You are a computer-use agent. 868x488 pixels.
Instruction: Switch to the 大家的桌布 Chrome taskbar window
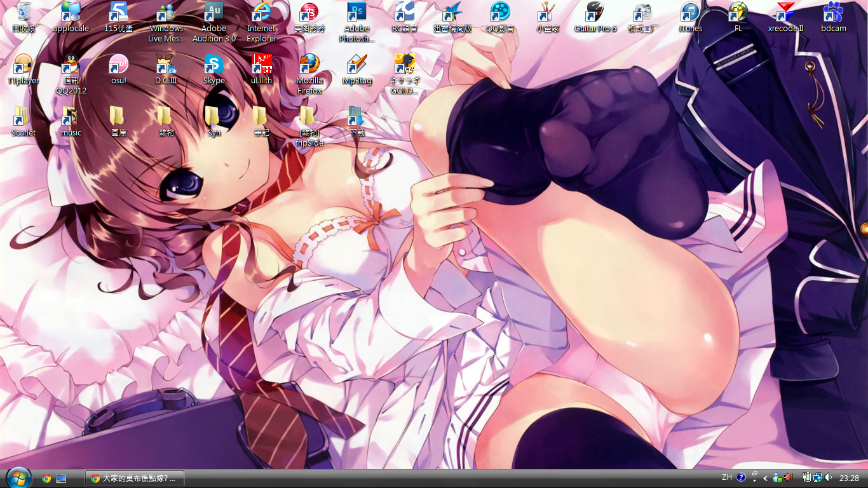[x=134, y=478]
